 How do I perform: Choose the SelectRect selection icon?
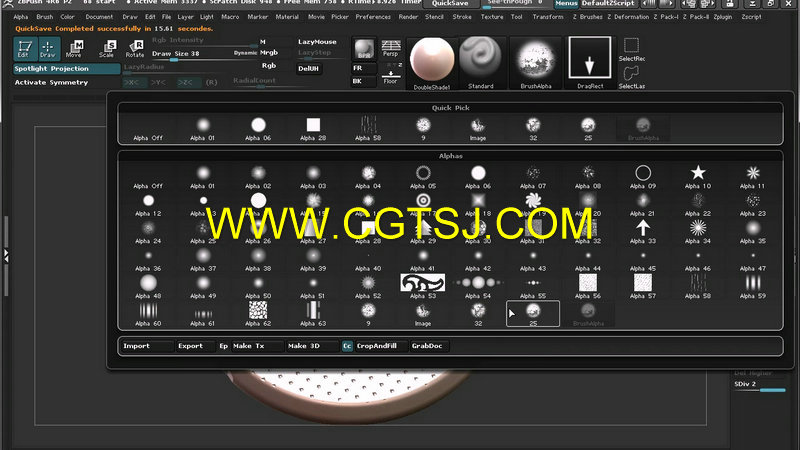pyautogui.click(x=632, y=49)
